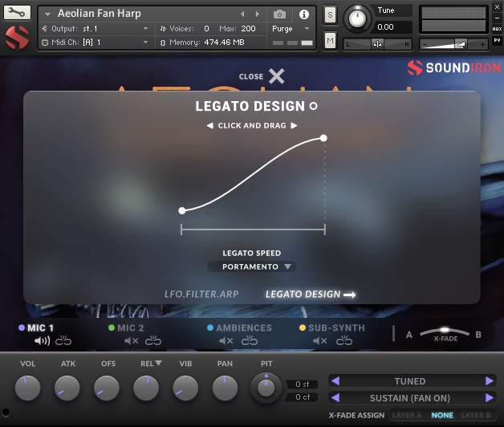Image resolution: width=504 pixels, height=427 pixels.
Task: Open the wrench instrument edit mode
Action: (17, 13)
